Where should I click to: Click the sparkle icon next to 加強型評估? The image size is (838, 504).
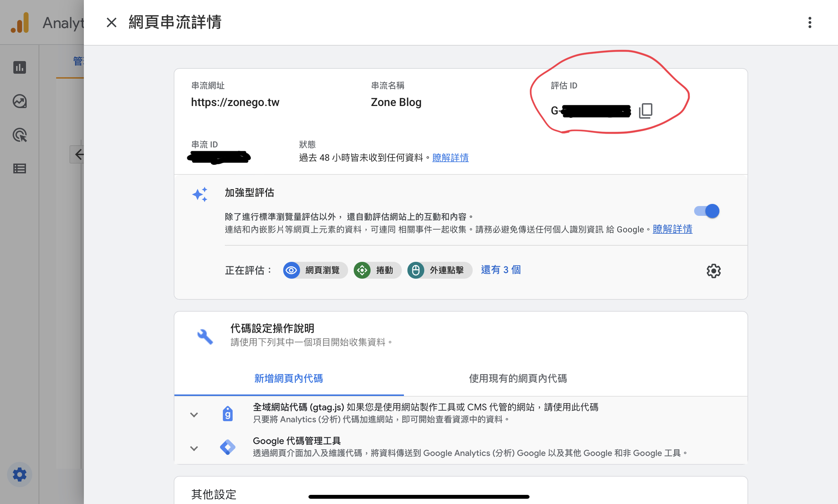[200, 194]
